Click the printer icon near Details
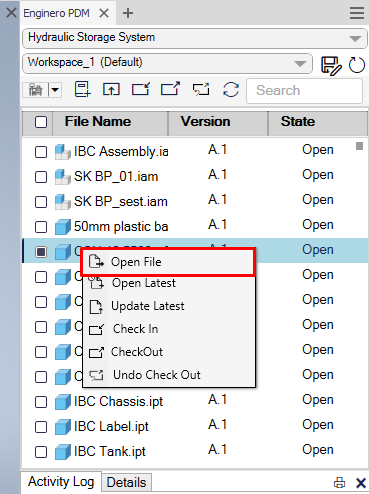369x494 pixels. [x=339, y=482]
